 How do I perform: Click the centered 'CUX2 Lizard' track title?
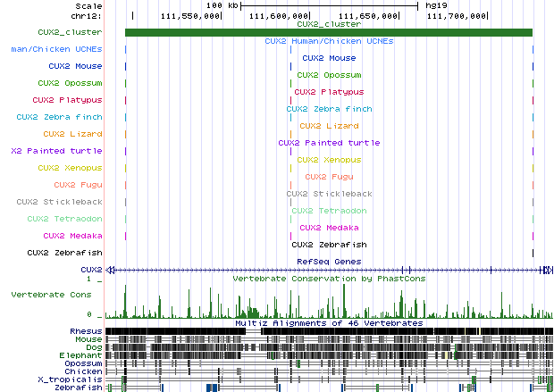[x=328, y=126]
